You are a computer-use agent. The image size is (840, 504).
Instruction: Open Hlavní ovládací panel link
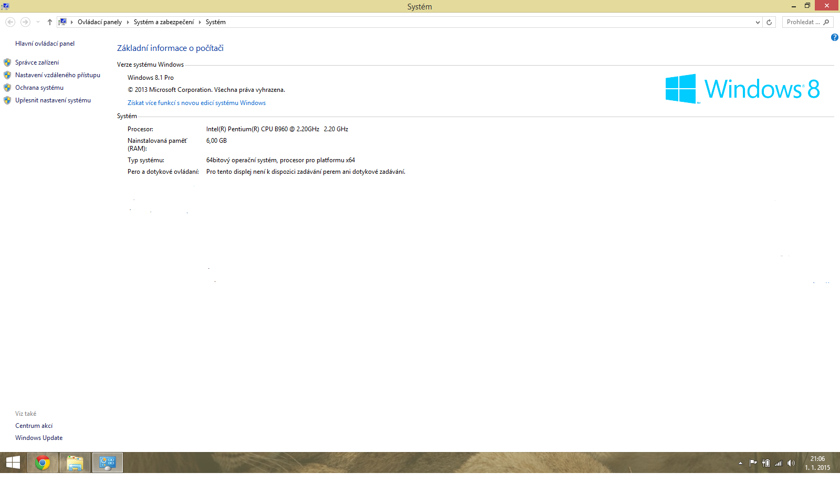point(45,44)
